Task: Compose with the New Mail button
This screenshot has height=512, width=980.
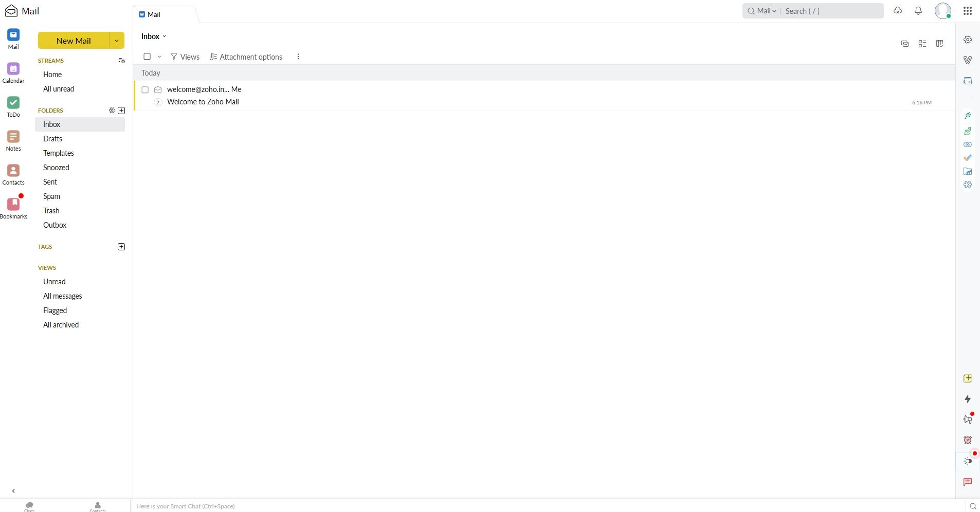Action: click(74, 41)
